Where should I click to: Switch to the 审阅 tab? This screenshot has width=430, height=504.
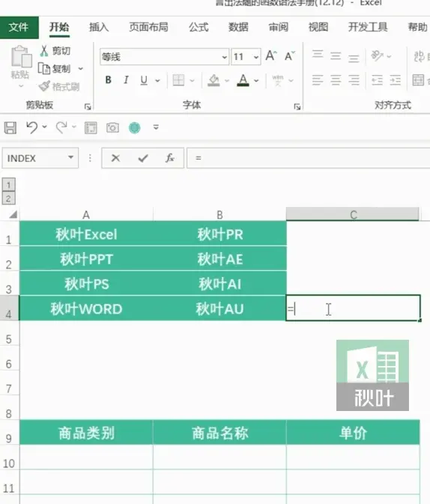click(279, 27)
